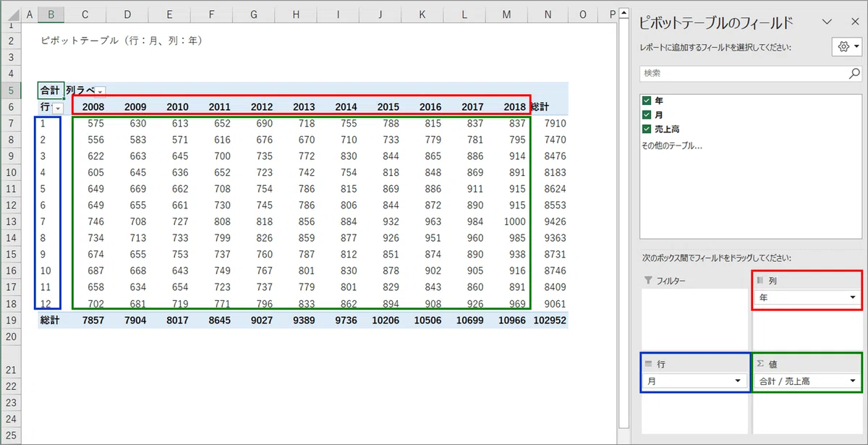Click the title text ピボットテーブル（行：月、列：年）
The width and height of the screenshot is (868, 445).
pos(122,41)
